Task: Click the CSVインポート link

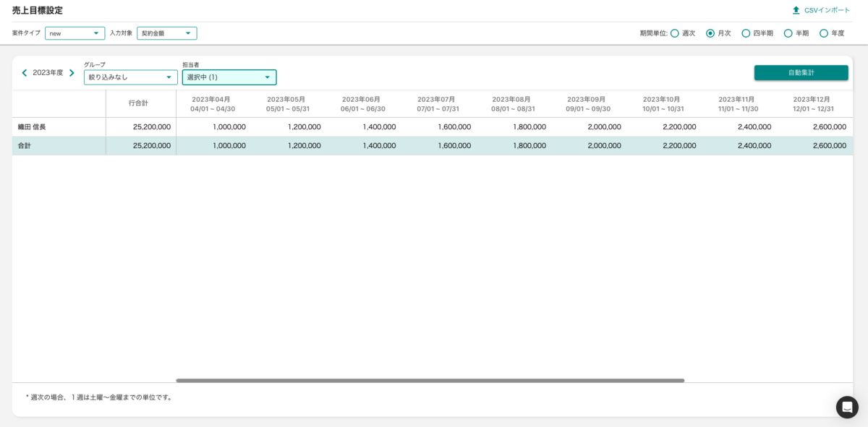Action: point(827,10)
